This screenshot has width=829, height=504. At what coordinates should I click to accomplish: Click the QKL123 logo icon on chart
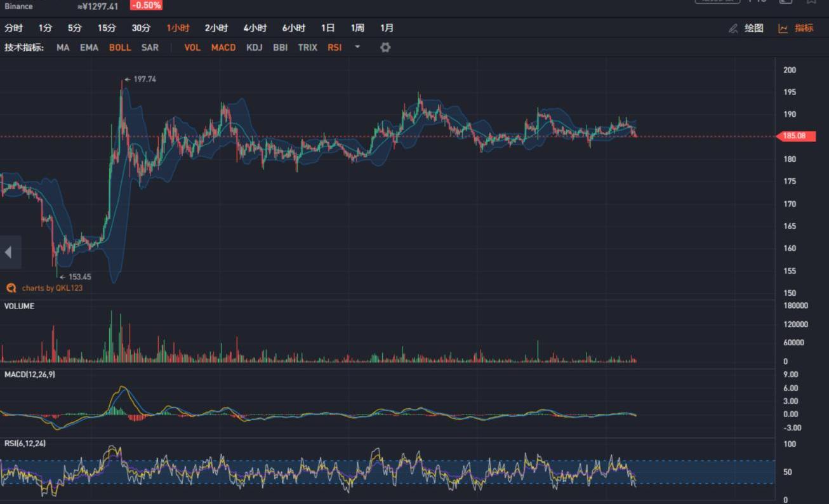pos(11,288)
